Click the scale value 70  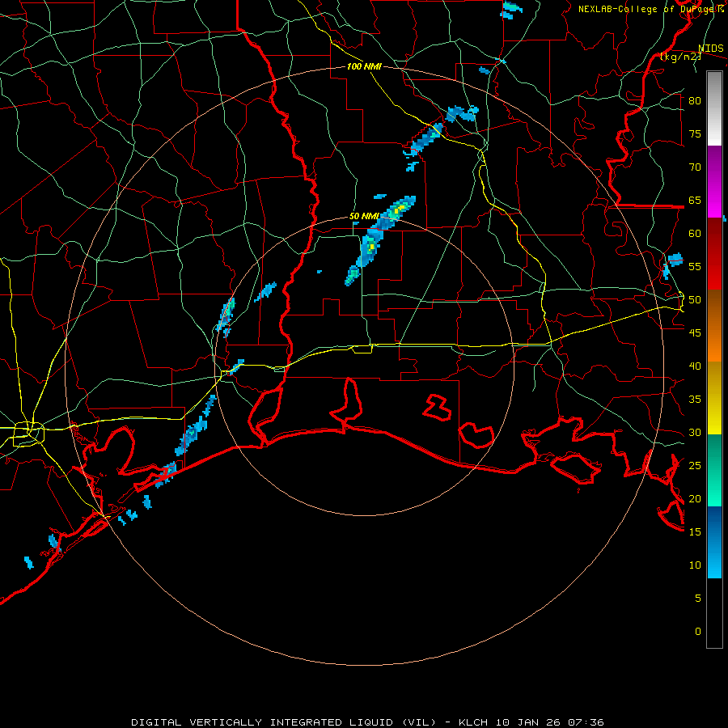coord(695,167)
